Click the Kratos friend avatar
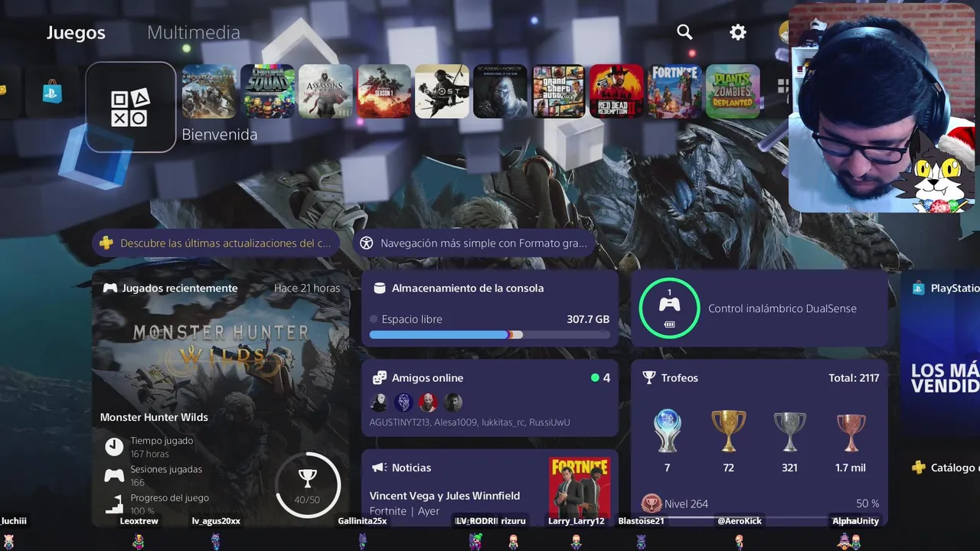980x551 pixels. tap(428, 403)
